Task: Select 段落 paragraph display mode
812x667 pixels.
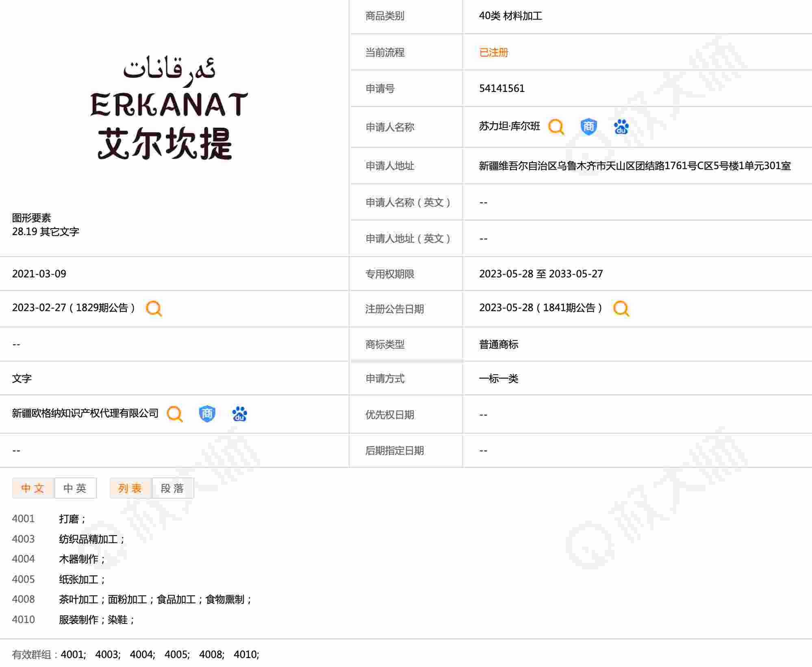Action: [173, 488]
